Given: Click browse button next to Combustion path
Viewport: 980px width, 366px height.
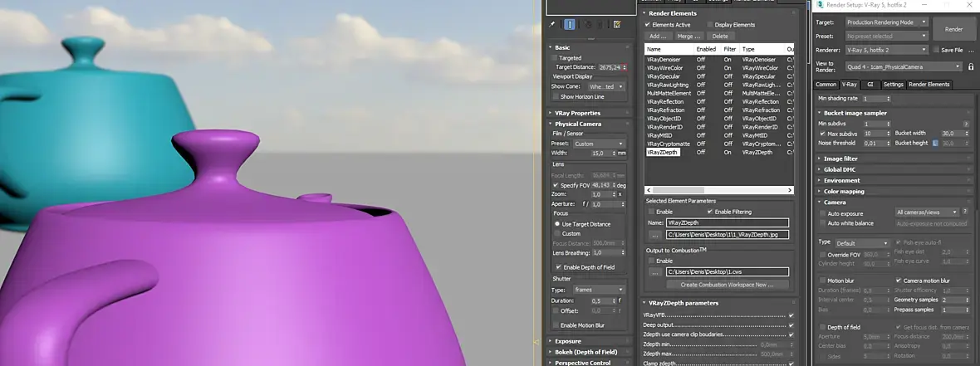Looking at the screenshot, I should tap(655, 271).
